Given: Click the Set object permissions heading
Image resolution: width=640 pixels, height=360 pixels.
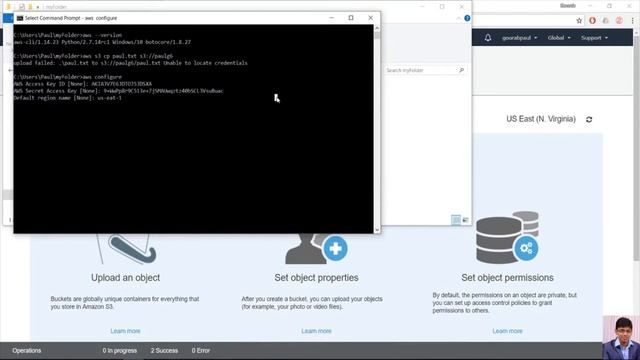Looking at the screenshot, I should click(x=507, y=278).
